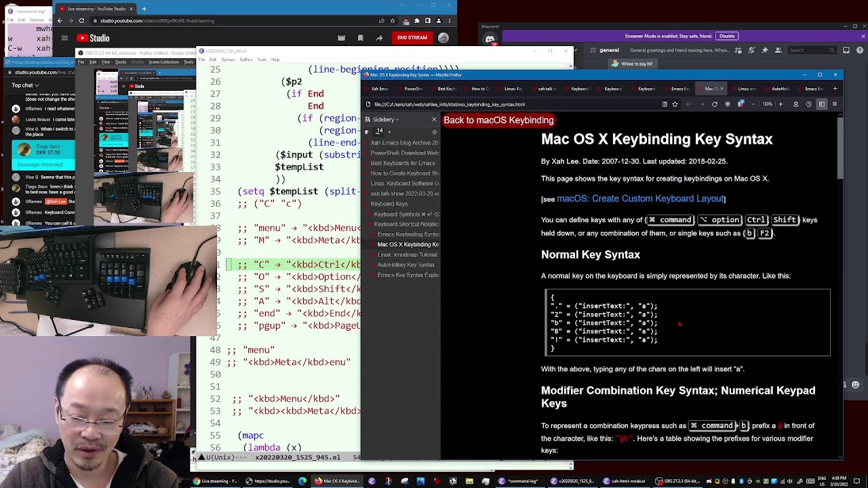
Task: Open Emacs Options menu in x20220320 window
Action: click(x=228, y=60)
